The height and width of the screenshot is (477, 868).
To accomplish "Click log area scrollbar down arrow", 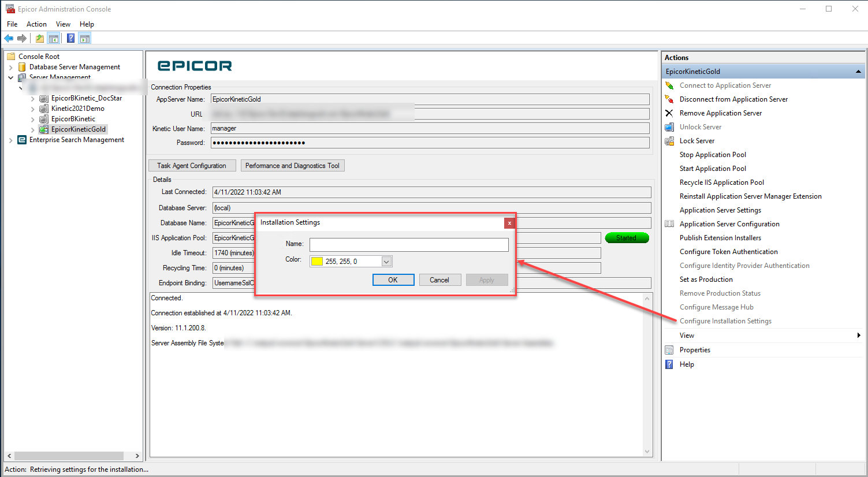I will [647, 452].
